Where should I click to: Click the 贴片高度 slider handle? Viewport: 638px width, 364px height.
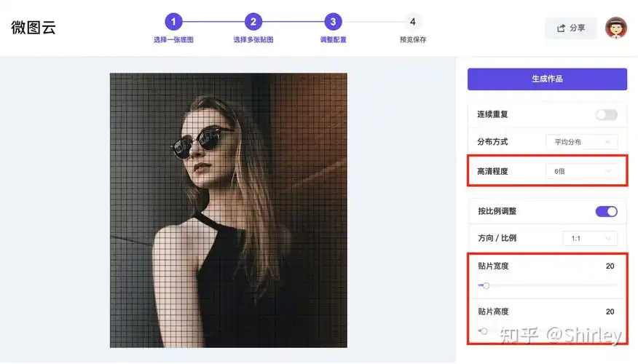pyautogui.click(x=484, y=331)
